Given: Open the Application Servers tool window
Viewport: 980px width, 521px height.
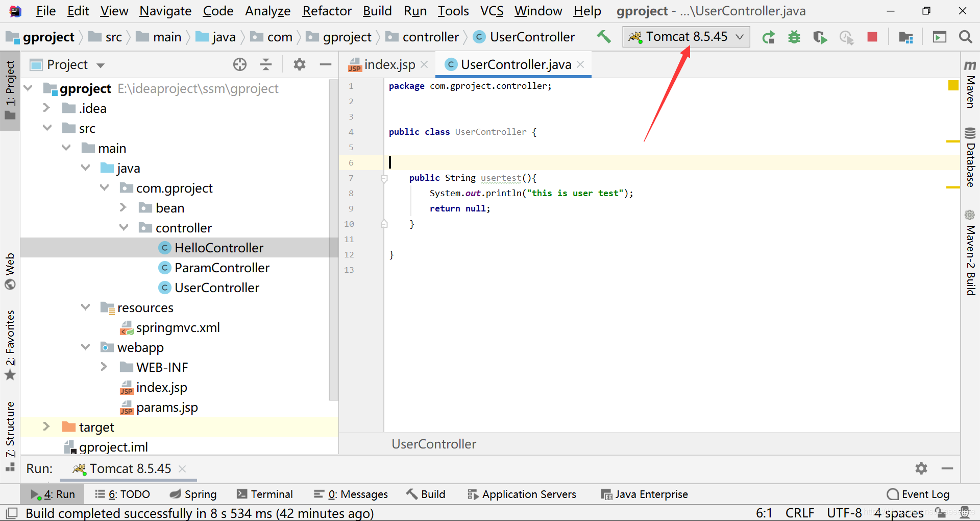Looking at the screenshot, I should tap(522, 494).
